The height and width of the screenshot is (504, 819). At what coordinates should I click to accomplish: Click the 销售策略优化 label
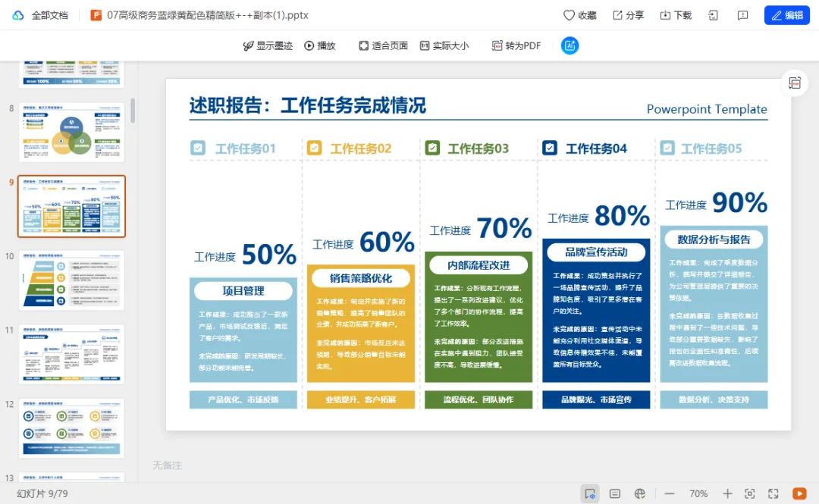(361, 278)
